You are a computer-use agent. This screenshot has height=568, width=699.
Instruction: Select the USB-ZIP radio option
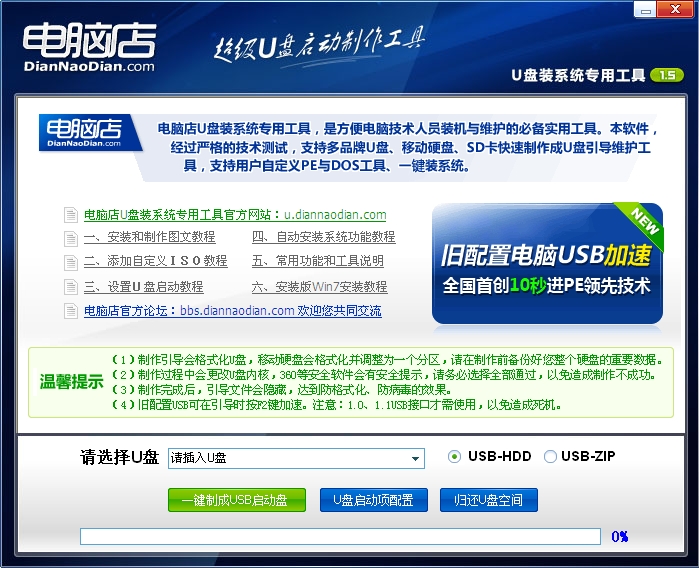pyautogui.click(x=550, y=457)
